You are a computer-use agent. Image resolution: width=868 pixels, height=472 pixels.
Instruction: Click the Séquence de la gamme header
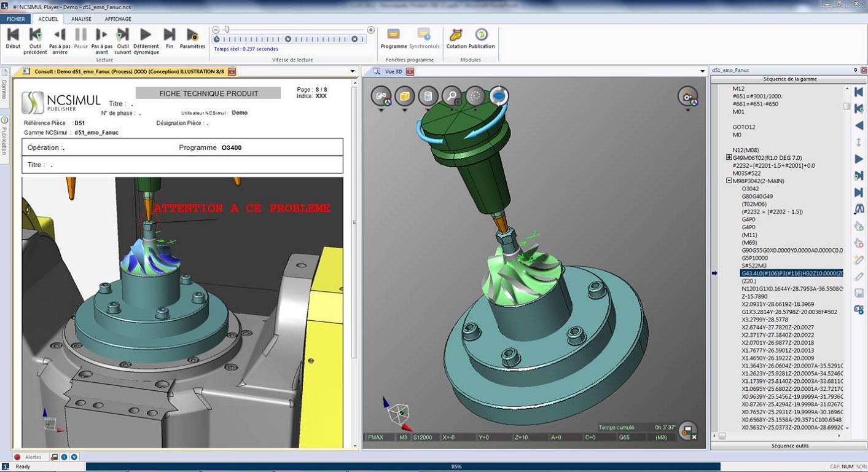point(789,79)
